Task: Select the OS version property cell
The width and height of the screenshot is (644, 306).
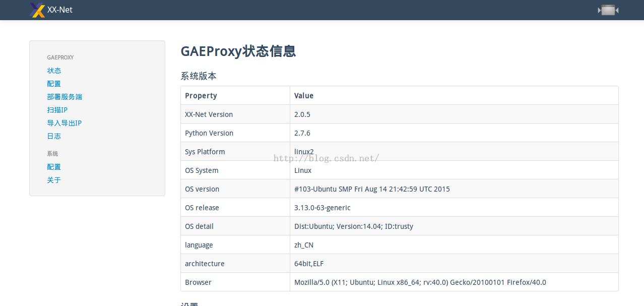Action: pos(235,189)
